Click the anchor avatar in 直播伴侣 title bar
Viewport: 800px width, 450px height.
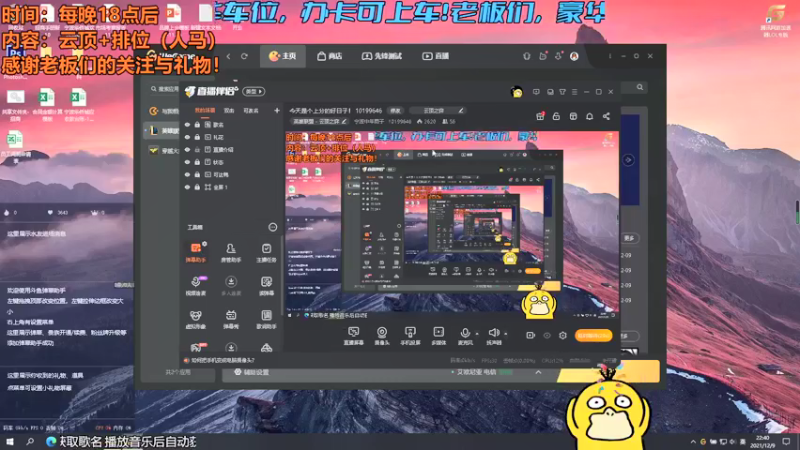[517, 92]
